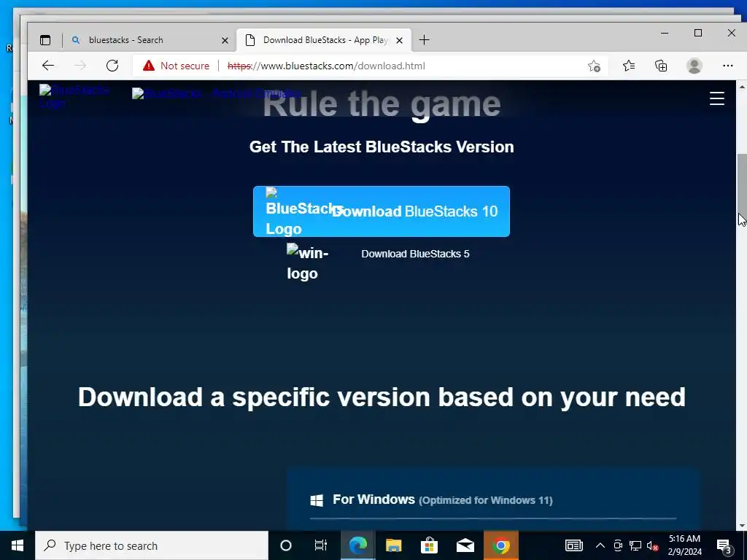This screenshot has width=747, height=560.
Task: Open File Explorer from the taskbar
Action: coord(393,545)
